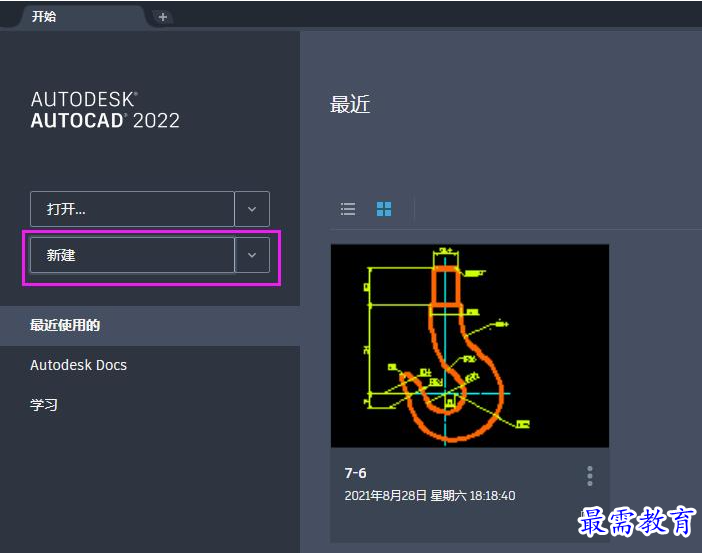Select 最近使用的 in the sidebar
This screenshot has width=702, height=553.
click(150, 326)
